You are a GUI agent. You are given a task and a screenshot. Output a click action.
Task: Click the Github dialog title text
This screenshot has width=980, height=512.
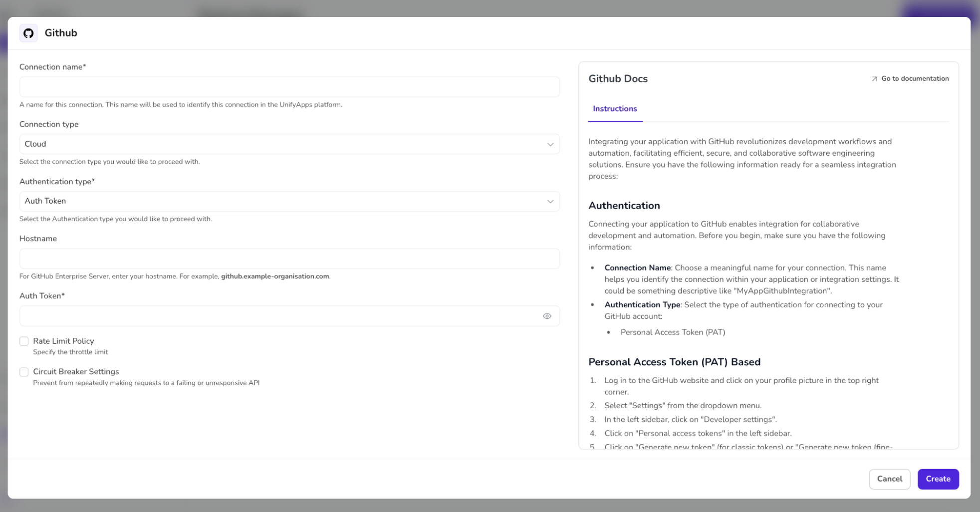61,33
